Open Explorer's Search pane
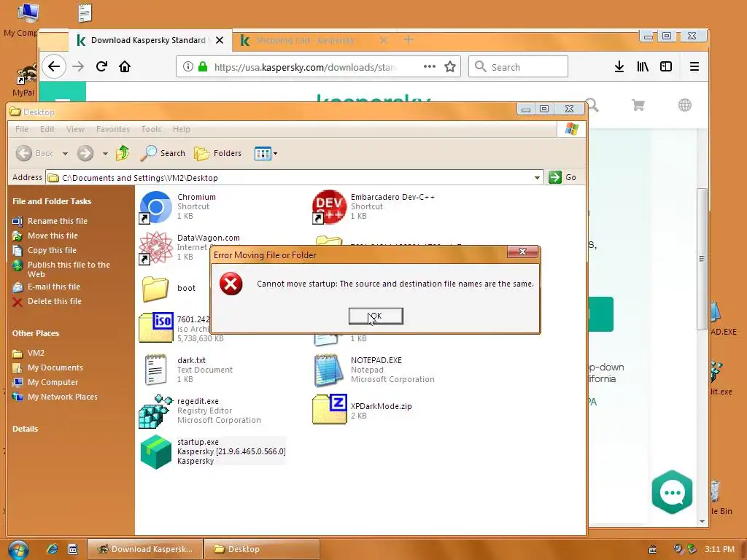 point(163,153)
